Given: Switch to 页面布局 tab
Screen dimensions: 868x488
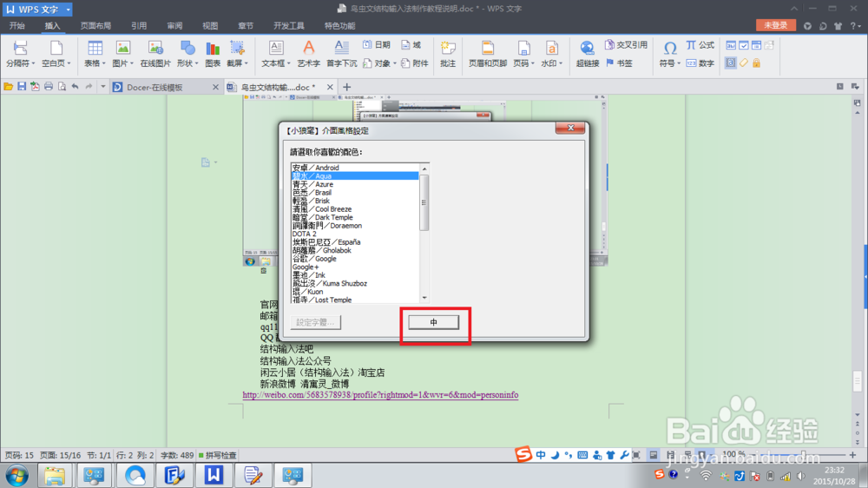Looking at the screenshot, I should click(95, 26).
